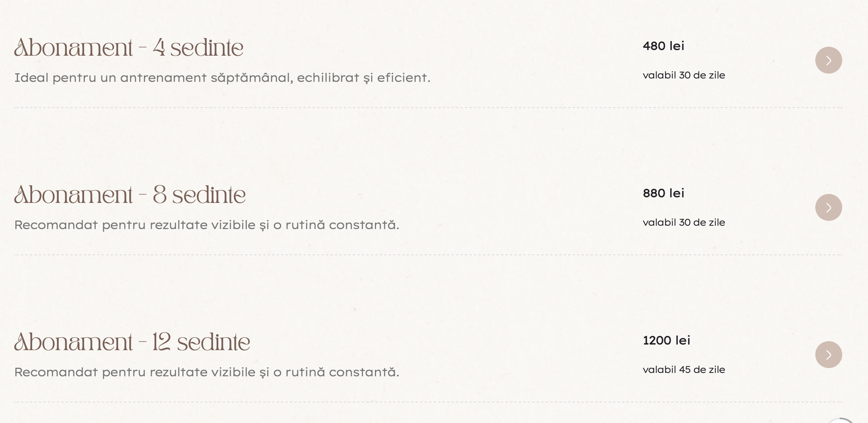
Task: Click the arrow for Abonament 4 sedinte
Action: click(828, 60)
